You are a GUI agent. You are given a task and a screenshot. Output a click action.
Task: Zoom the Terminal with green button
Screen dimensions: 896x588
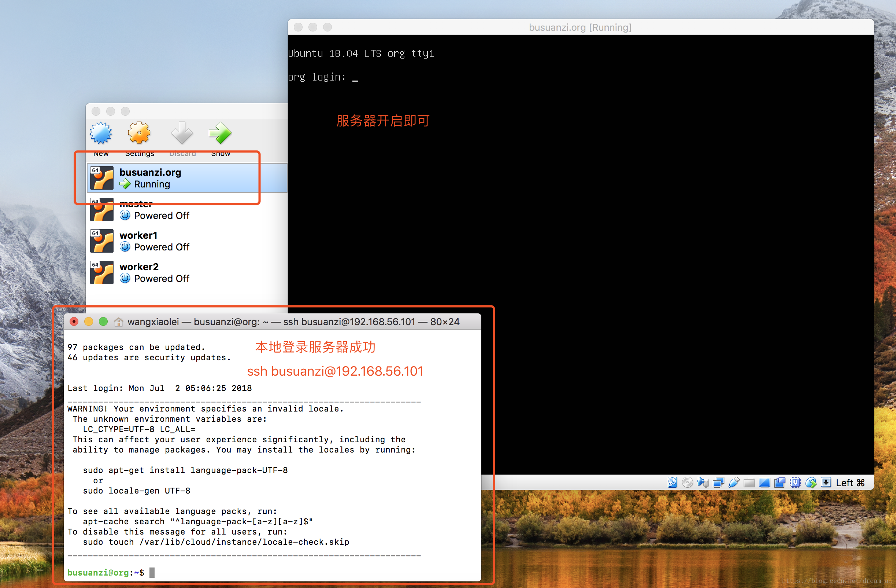pyautogui.click(x=104, y=322)
